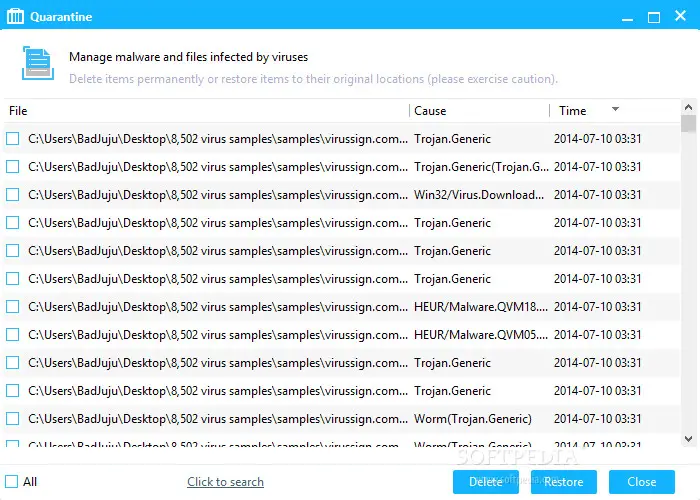Click the scrollbar up arrow
Viewport: 700px width, 500px height.
(688, 107)
